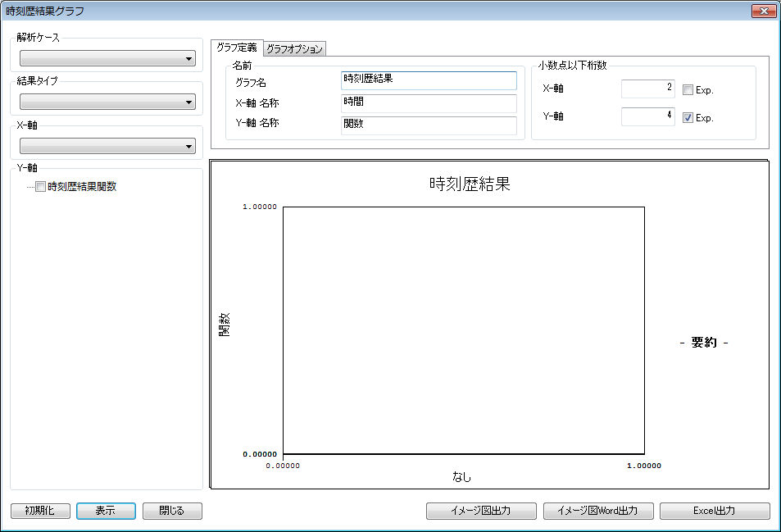Screen dimensions: 781x532
Task: Click the 閉じる button
Action: pyautogui.click(x=172, y=511)
